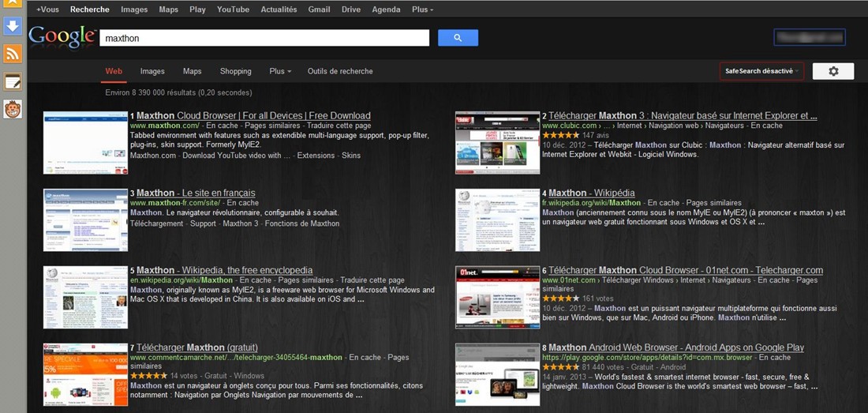Open the Favorites star sidebar icon

click(12, 3)
